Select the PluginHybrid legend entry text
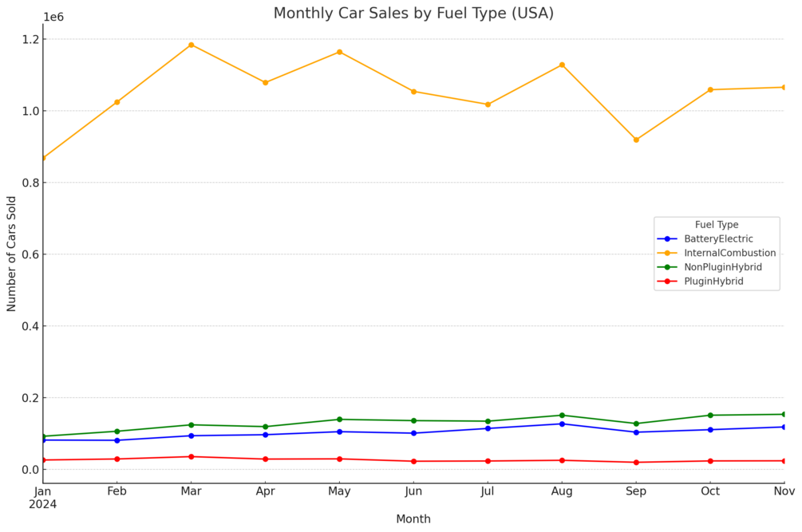Image resolution: width=802 pixels, height=532 pixels. (713, 282)
